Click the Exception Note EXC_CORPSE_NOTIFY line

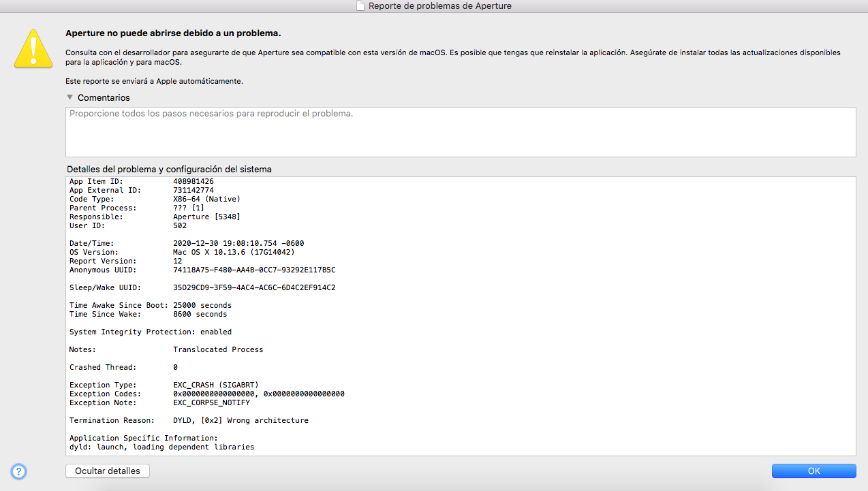click(x=159, y=403)
